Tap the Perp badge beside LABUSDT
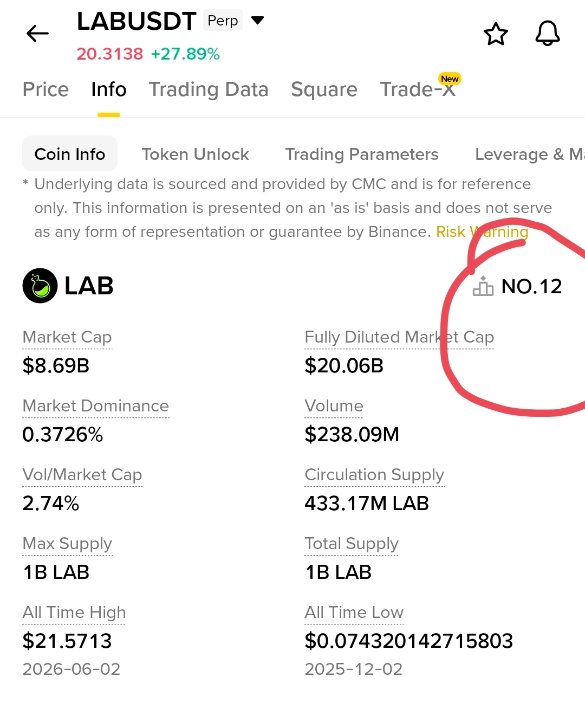Screen dimensions: 585x728 pyautogui.click(x=223, y=21)
